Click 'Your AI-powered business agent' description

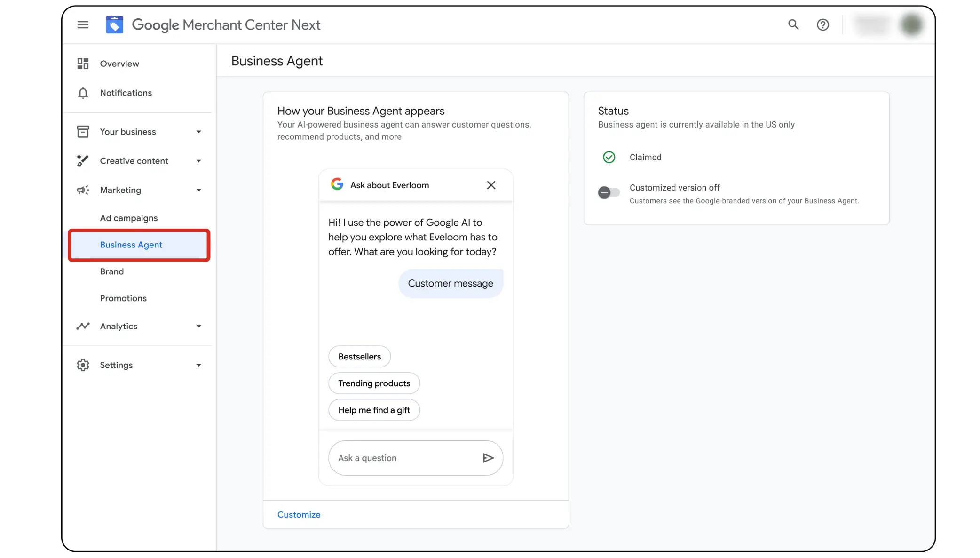[404, 131]
